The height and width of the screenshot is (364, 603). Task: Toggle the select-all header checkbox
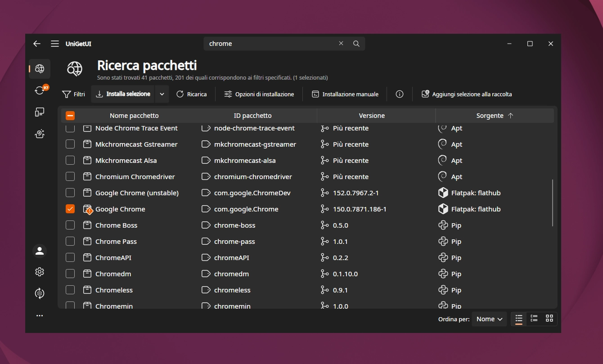tap(70, 116)
